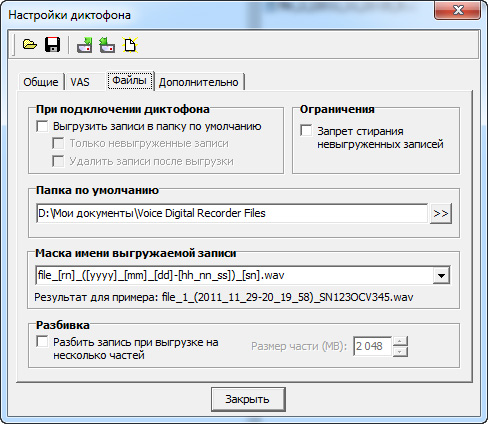Enable "Запрет стирания невыгруженных записей" checkbox
The height and width of the screenshot is (424, 488).
pos(306,130)
